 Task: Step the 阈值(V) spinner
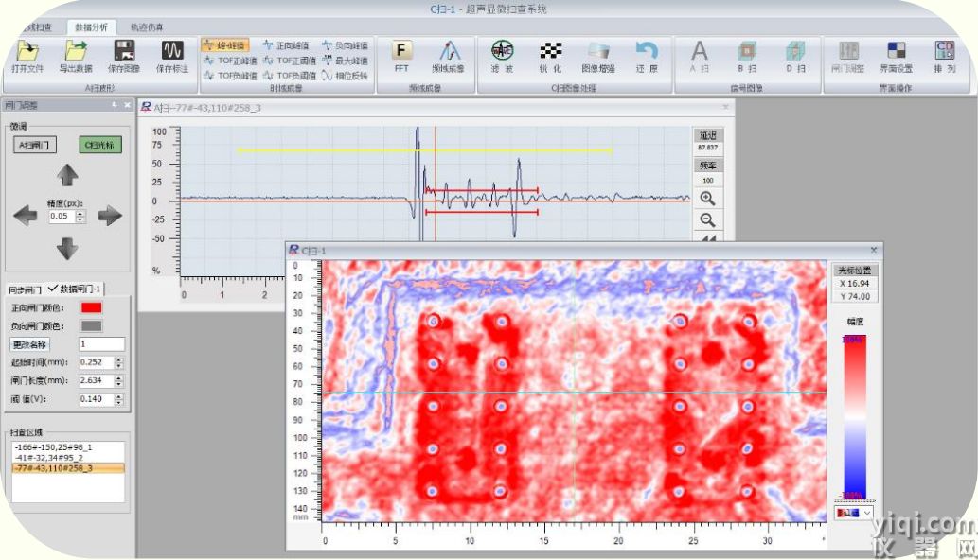[x=118, y=399]
